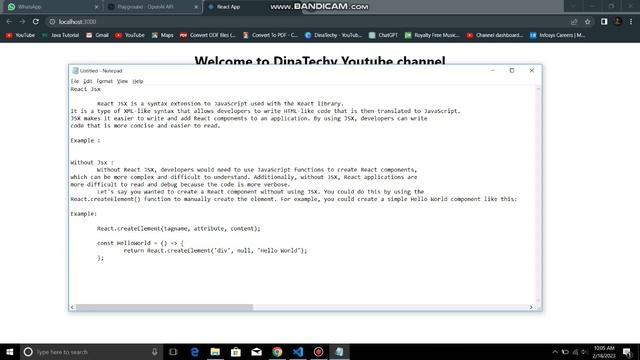Open Visual Studio Code from taskbar
The height and width of the screenshot is (360, 640).
[298, 352]
